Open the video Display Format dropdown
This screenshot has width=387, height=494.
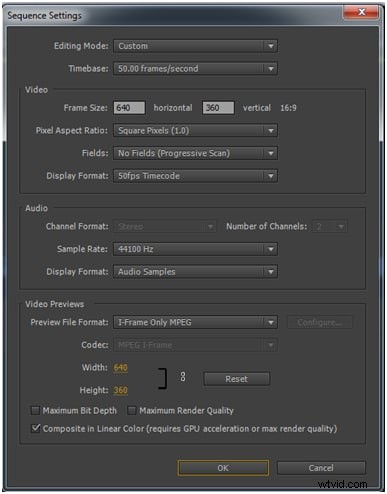tap(195, 176)
